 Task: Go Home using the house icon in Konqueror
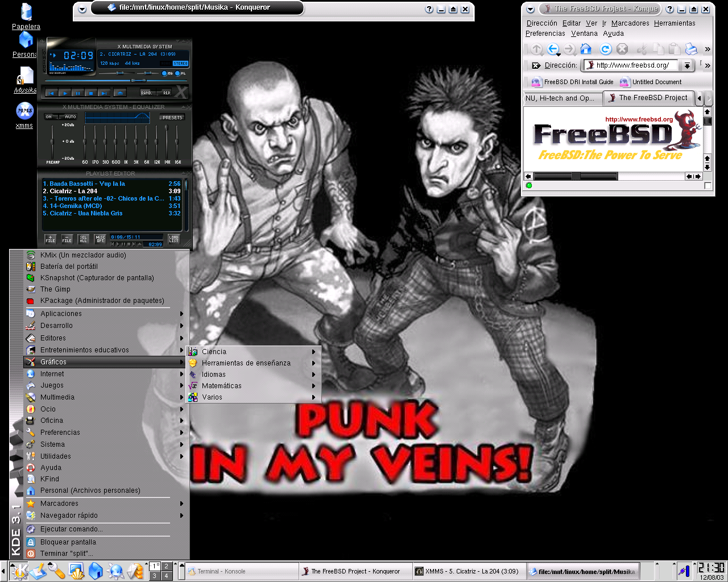(586, 49)
